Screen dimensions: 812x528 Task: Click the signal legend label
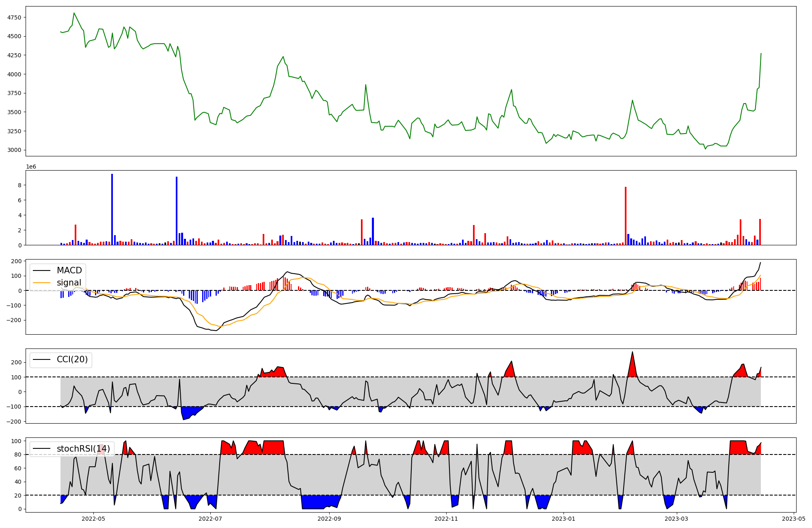(69, 283)
